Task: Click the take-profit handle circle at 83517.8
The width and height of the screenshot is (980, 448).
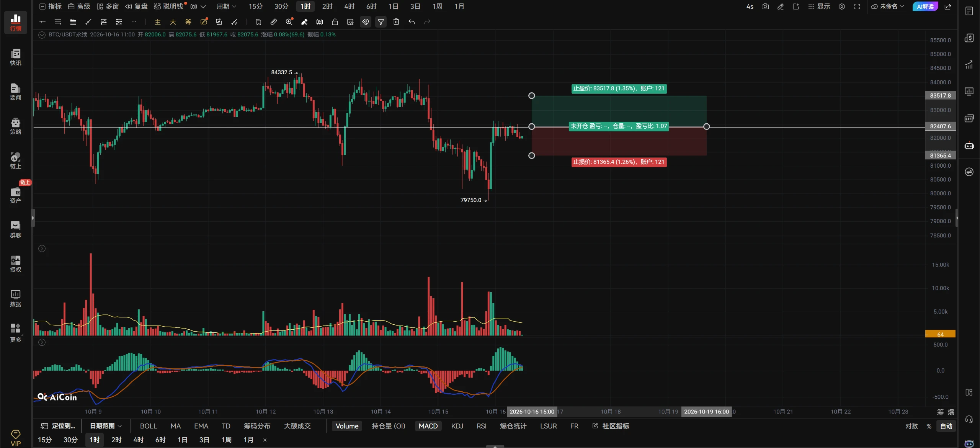Action: coord(532,96)
